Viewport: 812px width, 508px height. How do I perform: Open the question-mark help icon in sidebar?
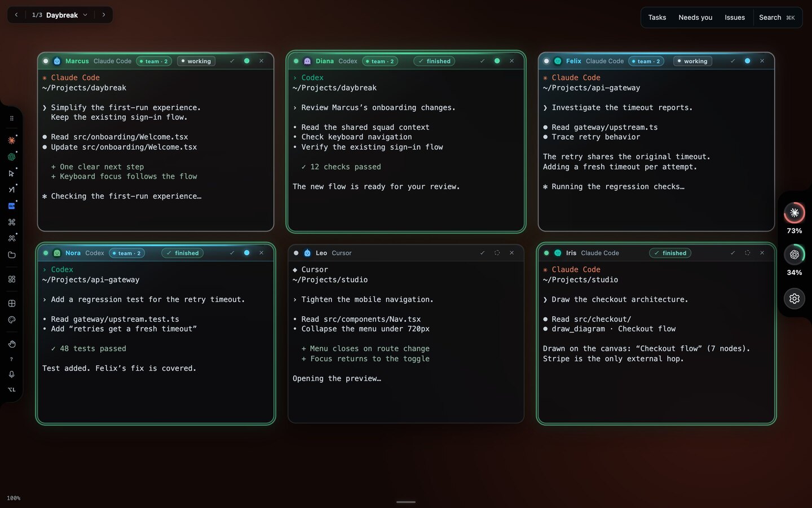(x=11, y=359)
